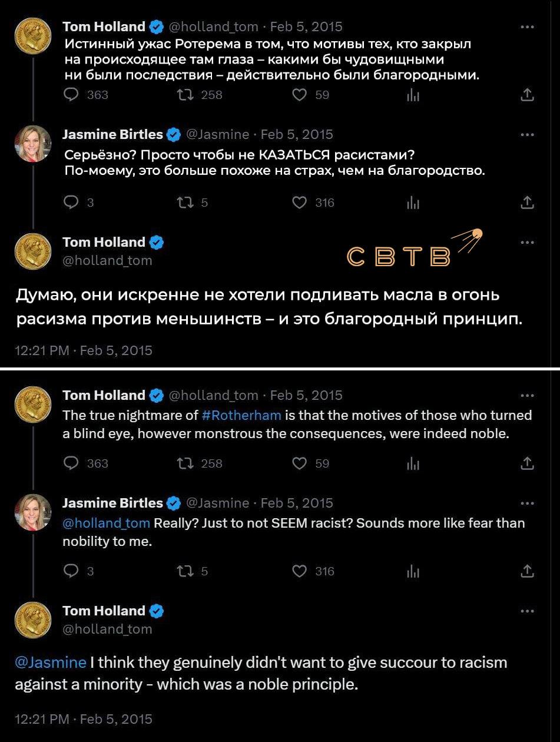Open the #Rotherham hashtag
Image resolution: width=560 pixels, height=742 pixels.
coord(241,415)
